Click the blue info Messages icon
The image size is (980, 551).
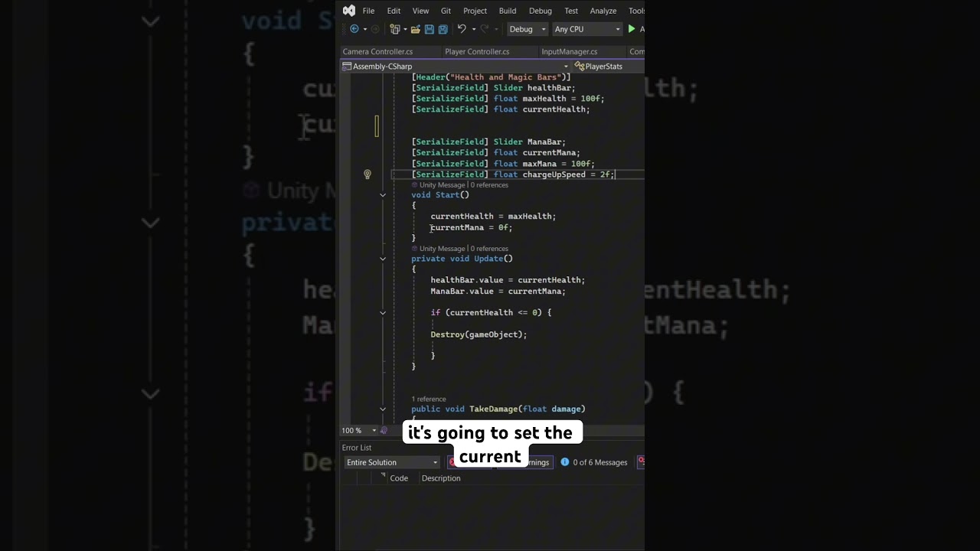click(565, 462)
